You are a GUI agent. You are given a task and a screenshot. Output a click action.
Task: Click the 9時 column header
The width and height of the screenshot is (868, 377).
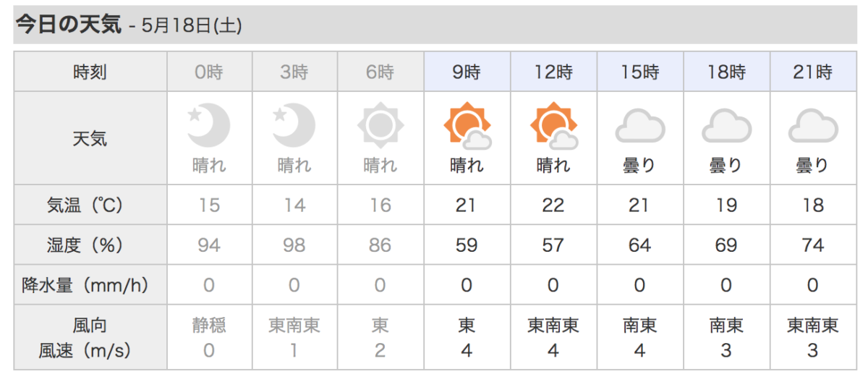(467, 72)
